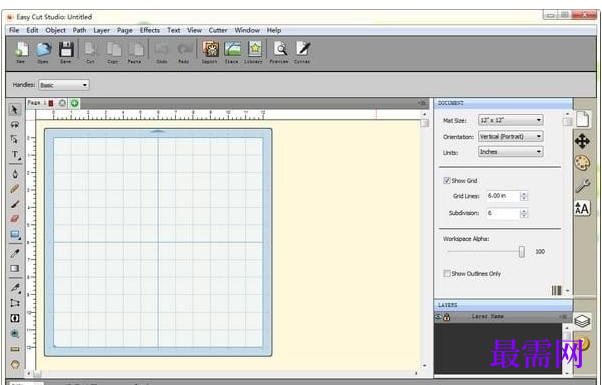
Task: Click the Grid Lines spinner arrows
Action: 524,196
